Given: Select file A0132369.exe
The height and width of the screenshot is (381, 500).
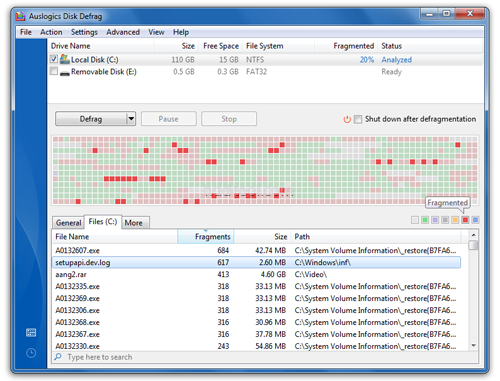Looking at the screenshot, I should pyautogui.click(x=256, y=298).
